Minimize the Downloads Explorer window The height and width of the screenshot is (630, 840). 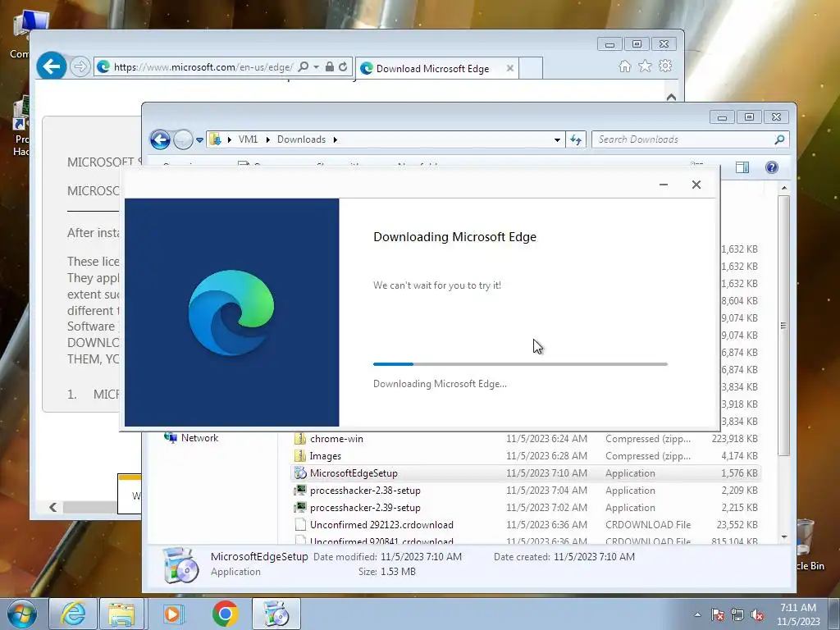[722, 116]
